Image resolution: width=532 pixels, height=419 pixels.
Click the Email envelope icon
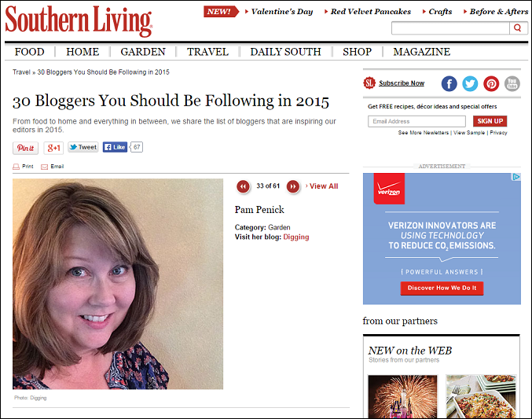click(x=44, y=167)
